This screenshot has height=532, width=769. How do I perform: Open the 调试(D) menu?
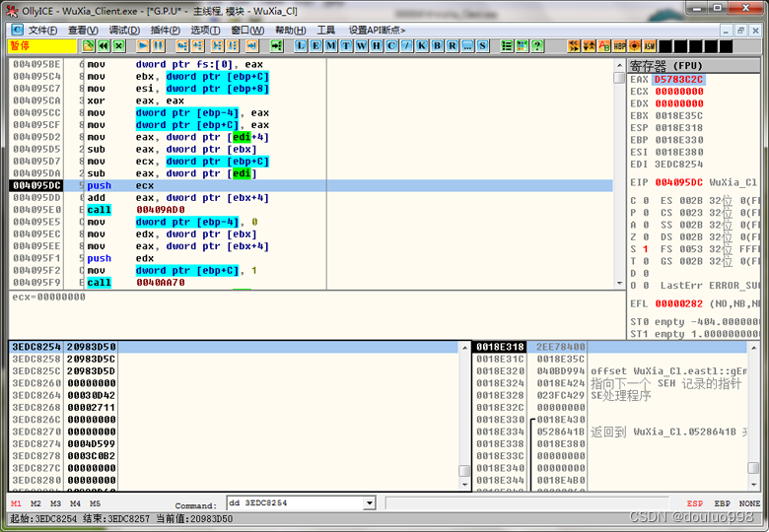(124, 31)
